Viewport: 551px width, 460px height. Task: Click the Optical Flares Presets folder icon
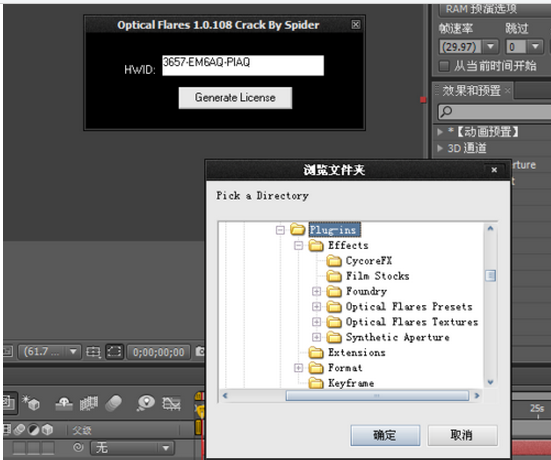pyautogui.click(x=334, y=307)
